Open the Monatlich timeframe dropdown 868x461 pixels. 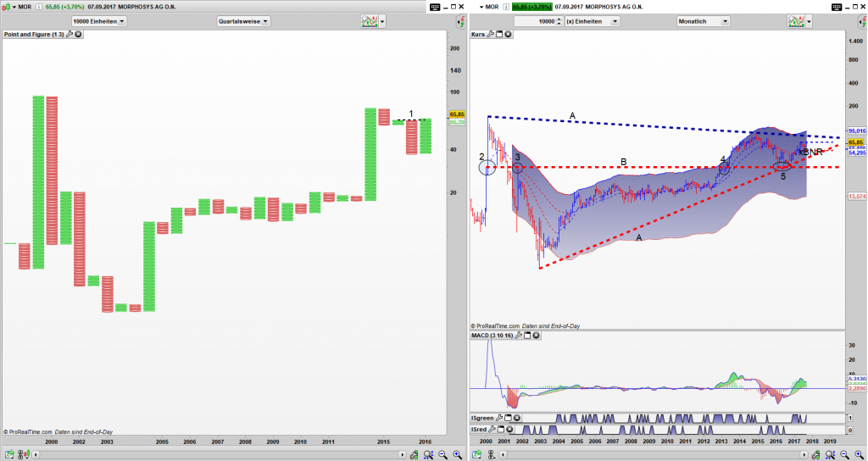pyautogui.click(x=703, y=21)
